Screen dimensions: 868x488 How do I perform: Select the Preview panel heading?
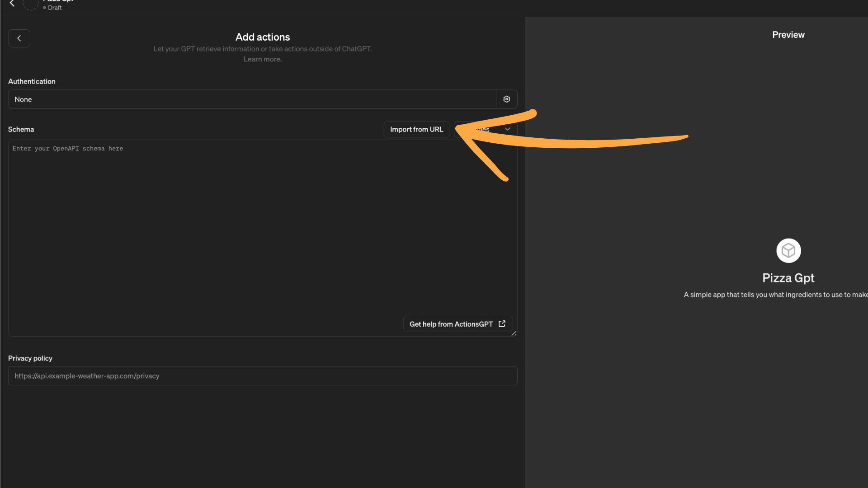coord(788,35)
